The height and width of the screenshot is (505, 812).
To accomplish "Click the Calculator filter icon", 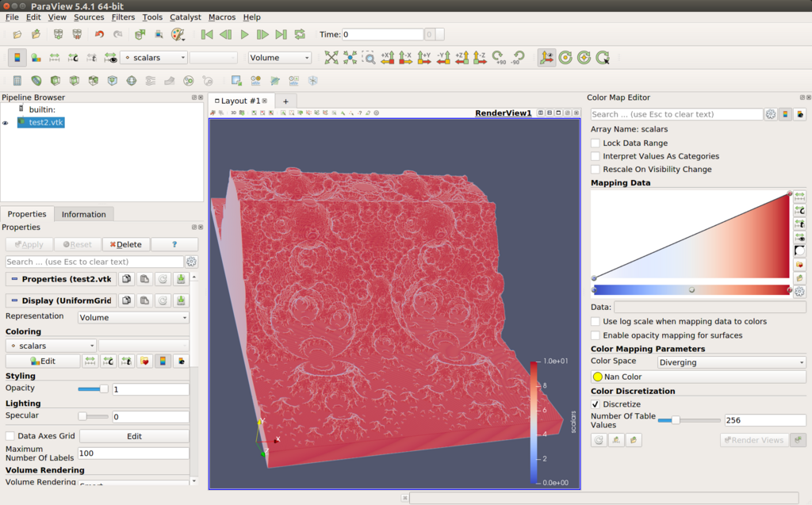I will [x=17, y=81].
